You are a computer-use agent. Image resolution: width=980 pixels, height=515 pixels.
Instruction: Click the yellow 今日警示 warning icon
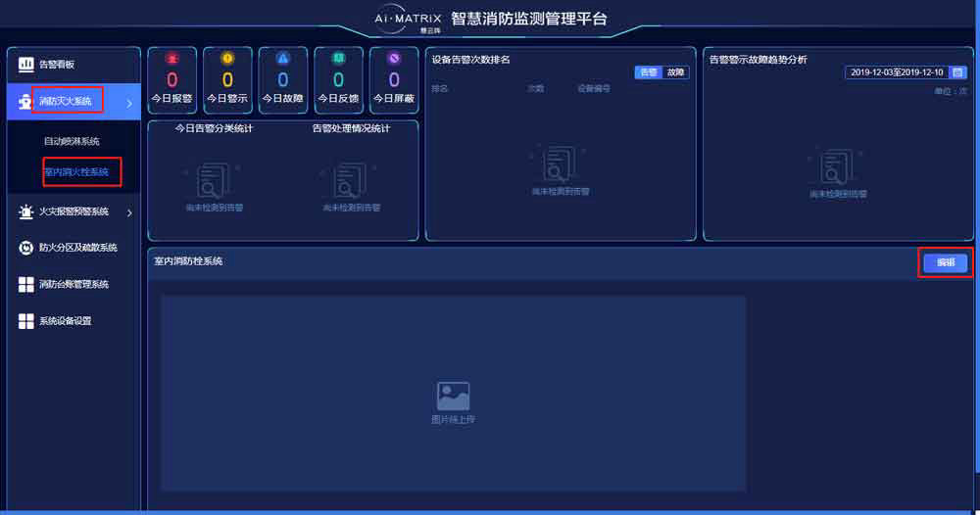pyautogui.click(x=227, y=59)
